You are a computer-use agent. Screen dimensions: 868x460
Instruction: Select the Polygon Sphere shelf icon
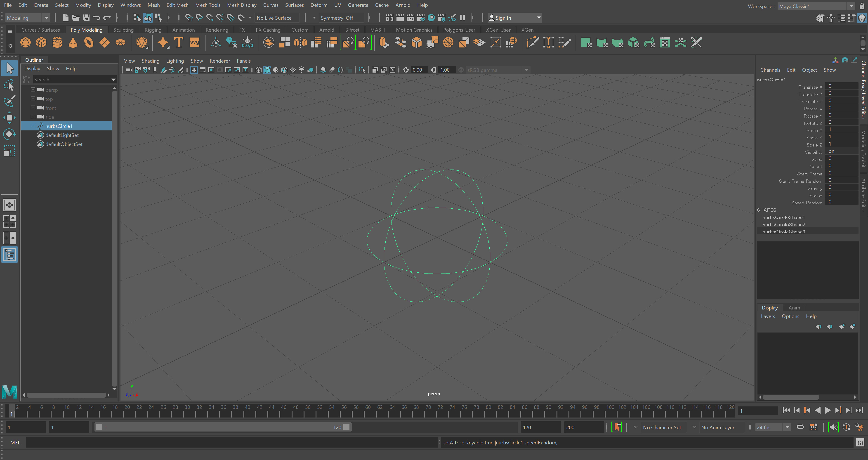[25, 42]
